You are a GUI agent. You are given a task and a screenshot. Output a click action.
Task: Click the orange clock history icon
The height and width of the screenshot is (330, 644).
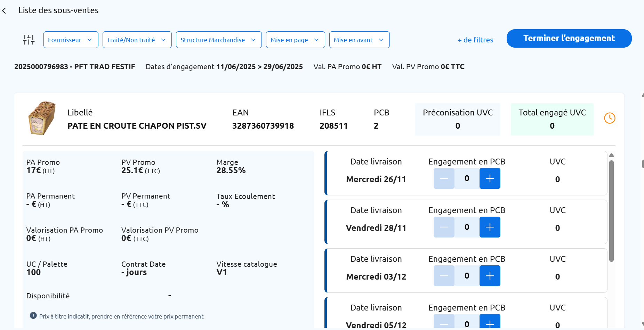609,118
